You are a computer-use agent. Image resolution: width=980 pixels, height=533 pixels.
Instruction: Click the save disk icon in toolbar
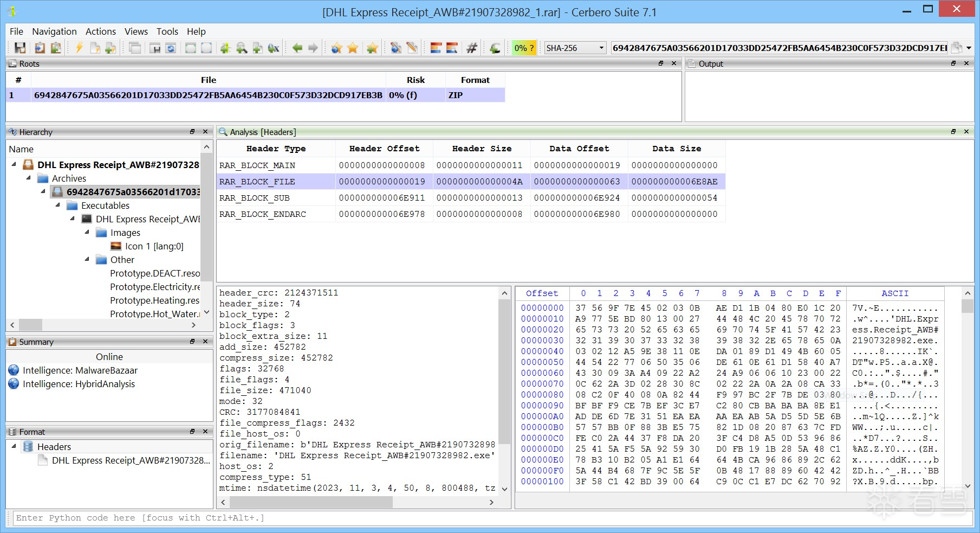pos(20,48)
